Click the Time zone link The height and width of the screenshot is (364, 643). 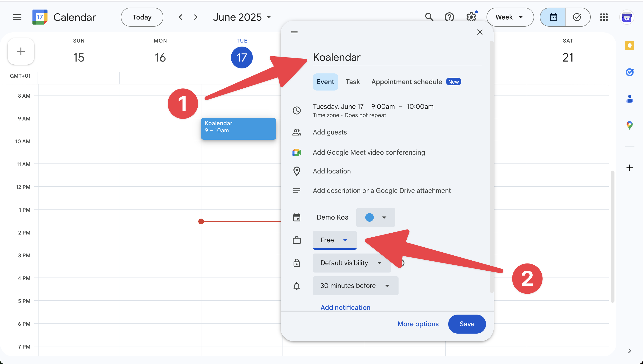326,115
